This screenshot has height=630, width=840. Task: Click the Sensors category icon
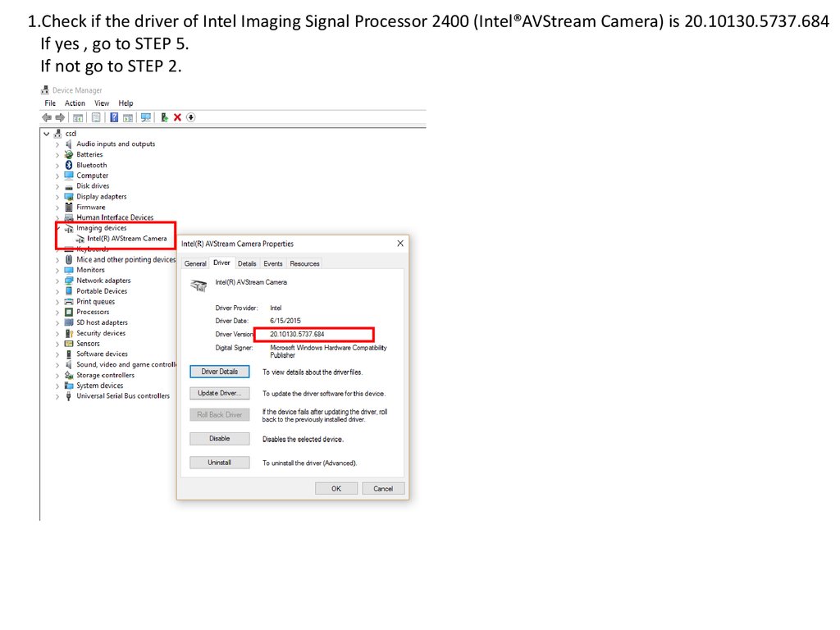[x=69, y=344]
